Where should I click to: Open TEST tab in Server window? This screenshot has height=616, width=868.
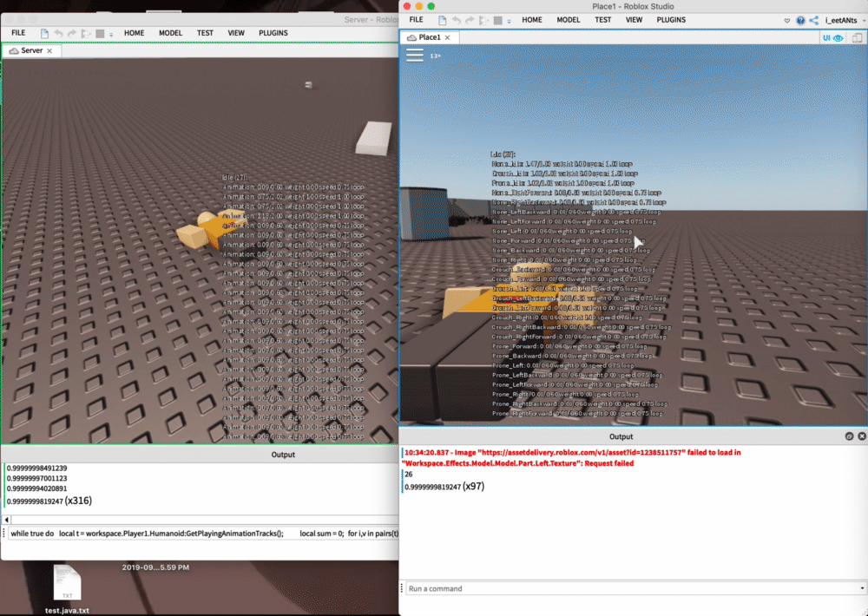[205, 33]
